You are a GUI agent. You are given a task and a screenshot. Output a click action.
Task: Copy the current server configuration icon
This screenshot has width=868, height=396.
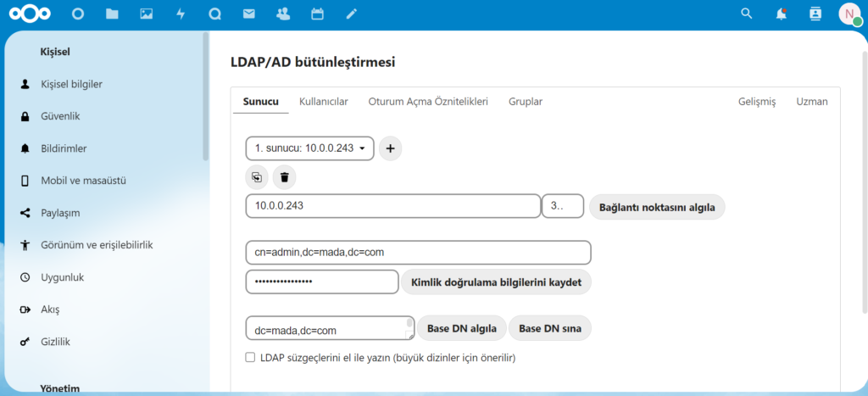point(257,177)
